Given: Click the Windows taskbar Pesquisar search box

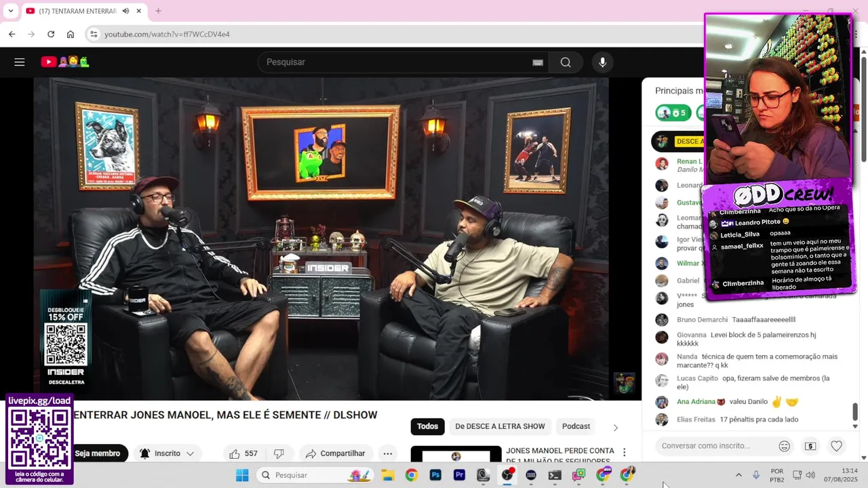Looking at the screenshot, I should pos(315,475).
